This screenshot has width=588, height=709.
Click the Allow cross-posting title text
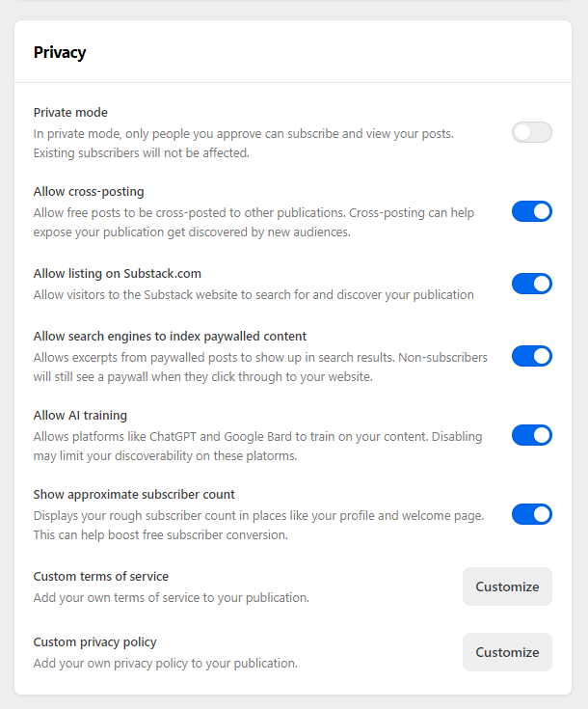[x=89, y=192]
